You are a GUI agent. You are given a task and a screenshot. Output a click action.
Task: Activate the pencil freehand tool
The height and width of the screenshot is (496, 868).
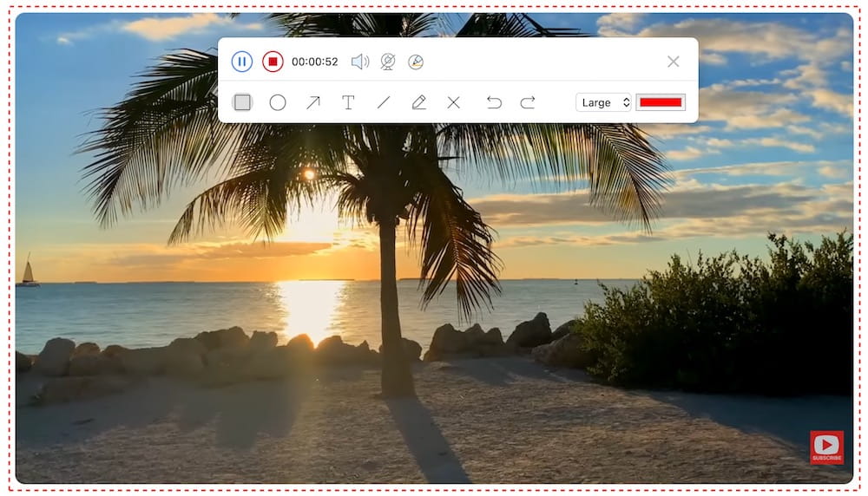coord(418,102)
